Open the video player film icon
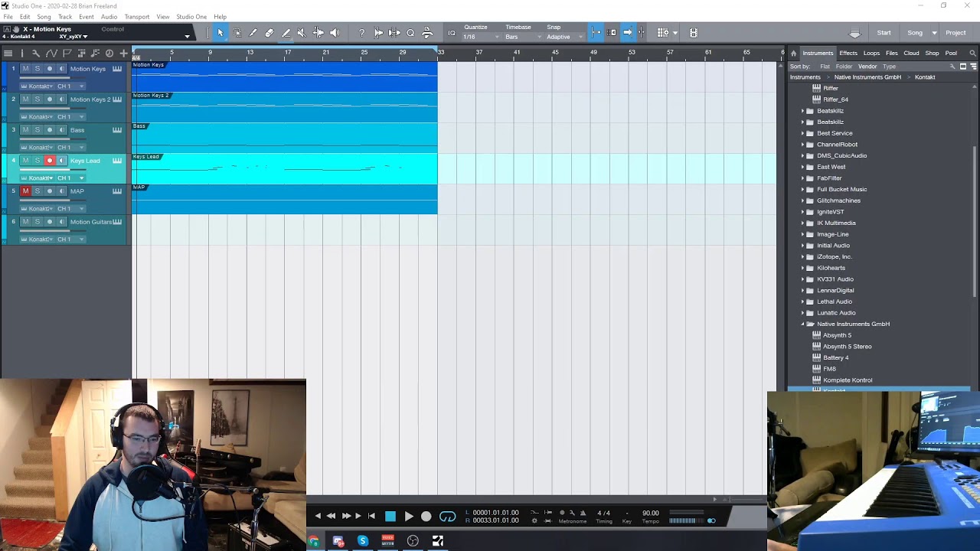This screenshot has width=980, height=551. tap(693, 33)
